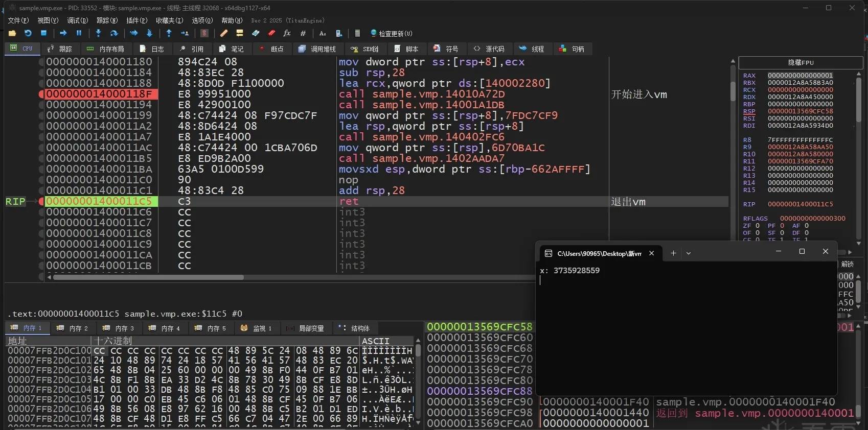The image size is (868, 430).
Task: Stop debugging with the blue square icon
Action: (44, 33)
